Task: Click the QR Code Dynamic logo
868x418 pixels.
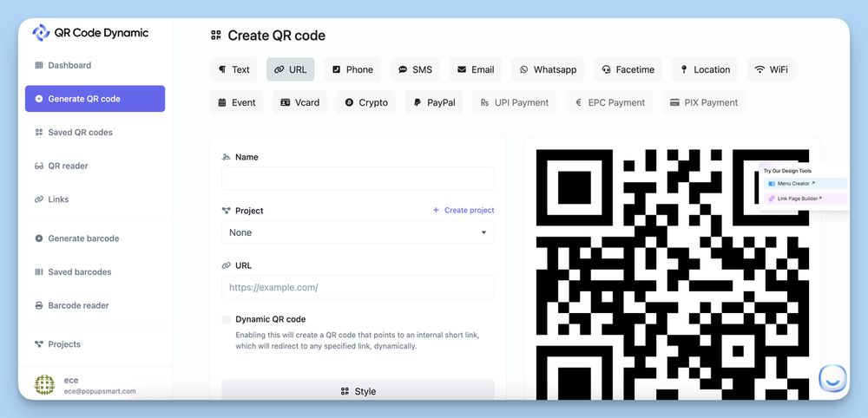Action: pos(90,33)
